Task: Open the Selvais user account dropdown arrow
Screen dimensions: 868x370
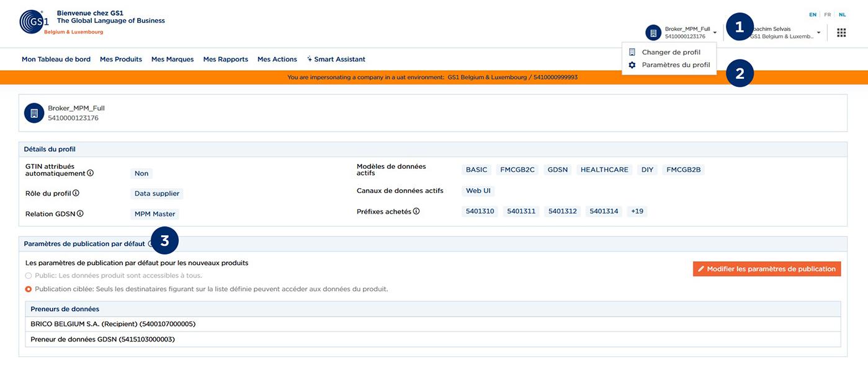Action: point(819,32)
